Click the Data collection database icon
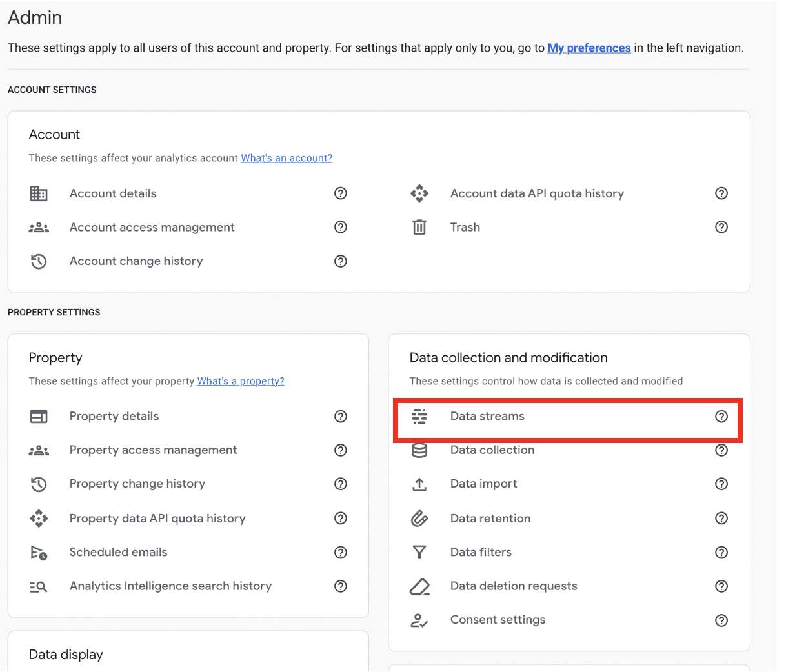The image size is (795, 672). [420, 450]
